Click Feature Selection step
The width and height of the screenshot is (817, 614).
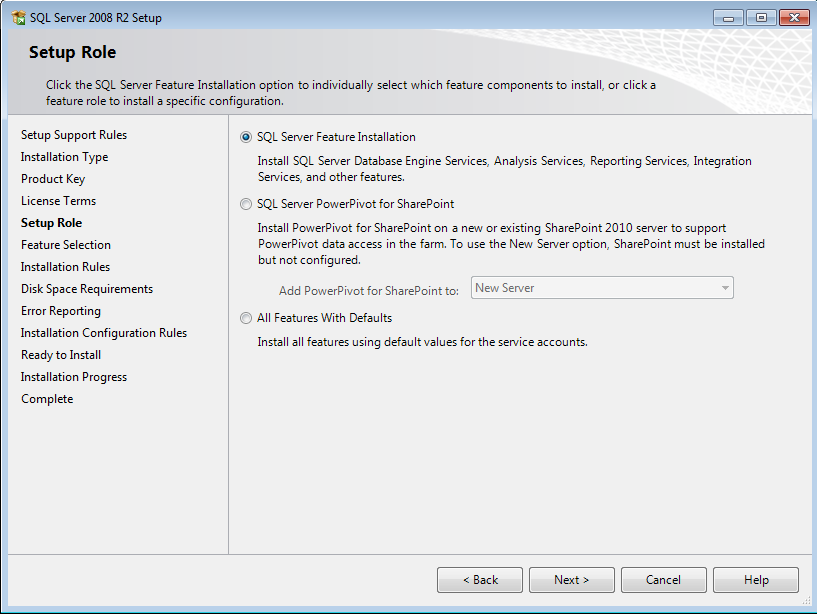66,245
